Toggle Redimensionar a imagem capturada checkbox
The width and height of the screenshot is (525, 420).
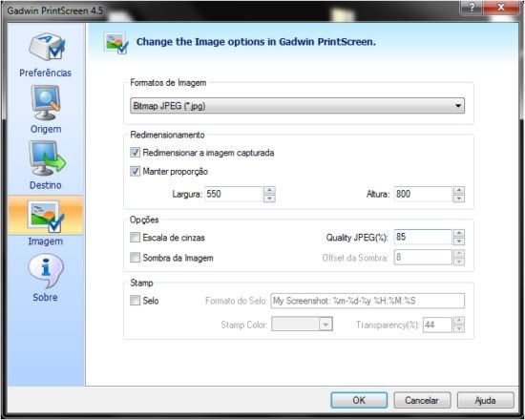click(x=135, y=153)
